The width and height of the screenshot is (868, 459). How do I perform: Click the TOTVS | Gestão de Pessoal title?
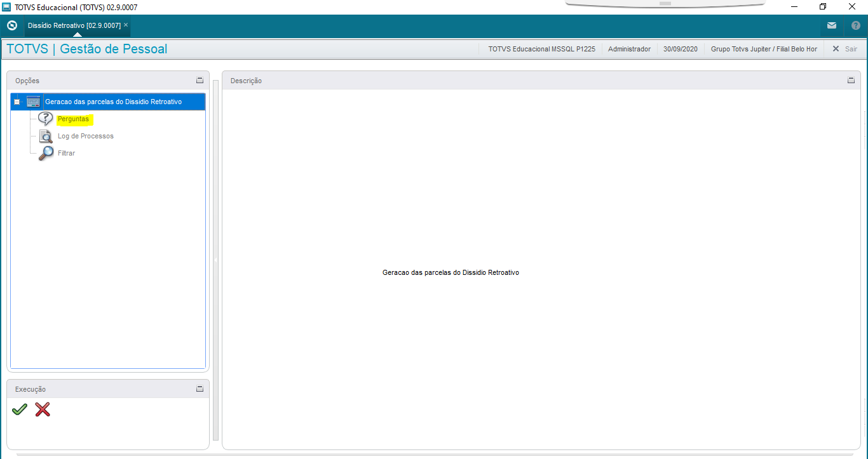tap(87, 49)
